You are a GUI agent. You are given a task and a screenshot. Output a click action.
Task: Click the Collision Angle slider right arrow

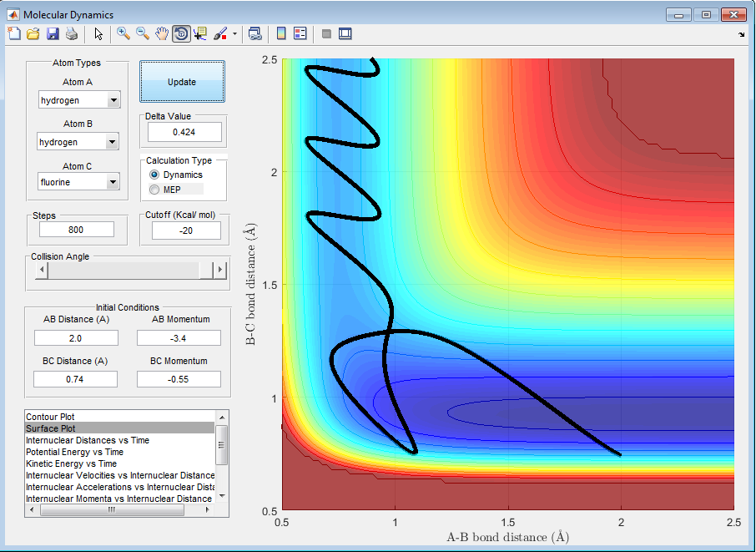(219, 270)
